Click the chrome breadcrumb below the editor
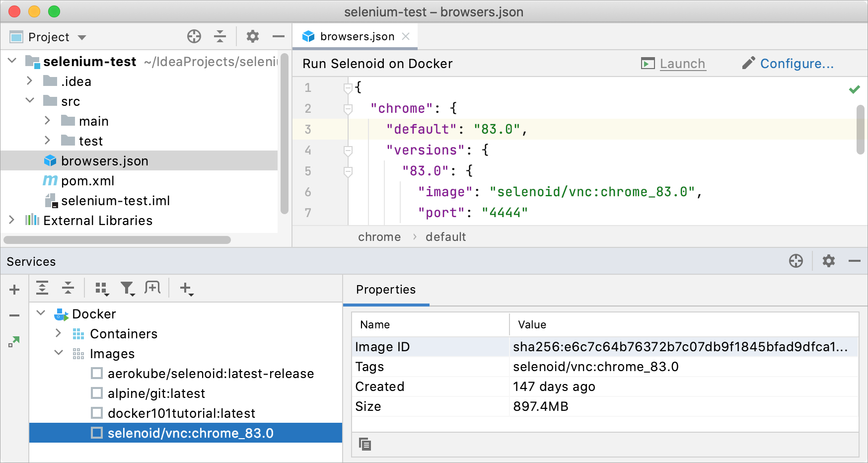 [x=379, y=237]
